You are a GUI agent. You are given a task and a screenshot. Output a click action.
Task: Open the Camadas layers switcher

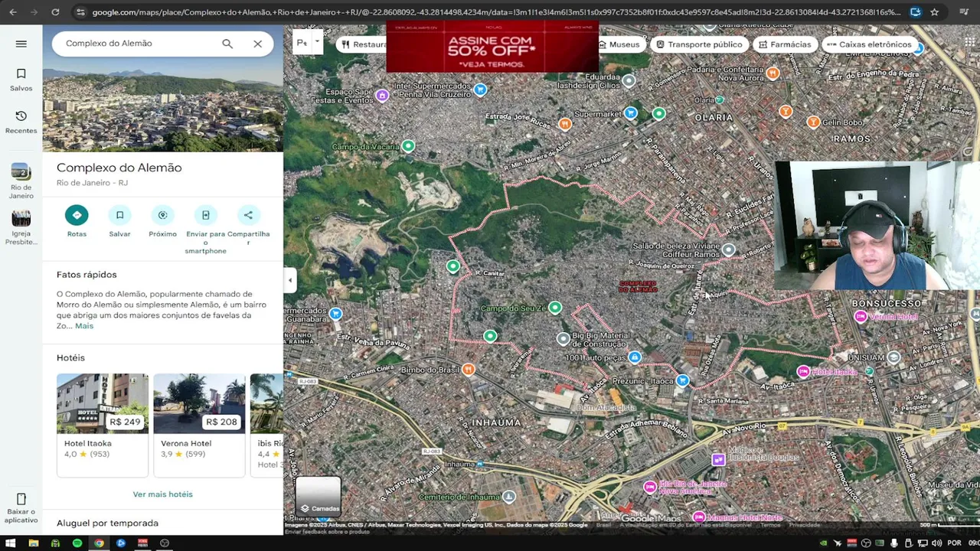318,497
